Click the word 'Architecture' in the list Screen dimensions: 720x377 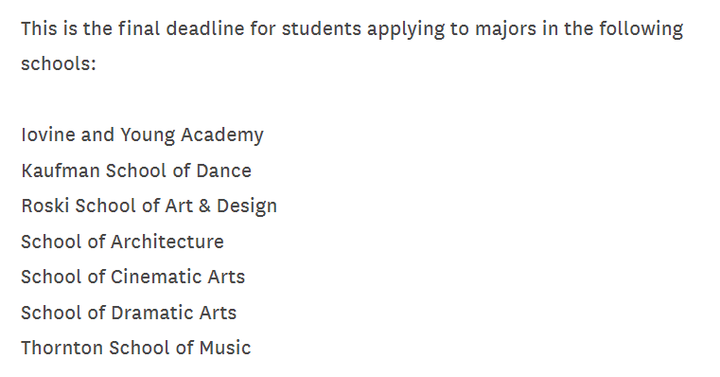coord(167,242)
